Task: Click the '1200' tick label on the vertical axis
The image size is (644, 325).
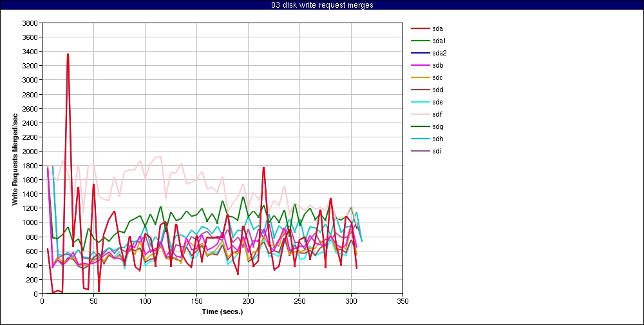Action: click(31, 208)
